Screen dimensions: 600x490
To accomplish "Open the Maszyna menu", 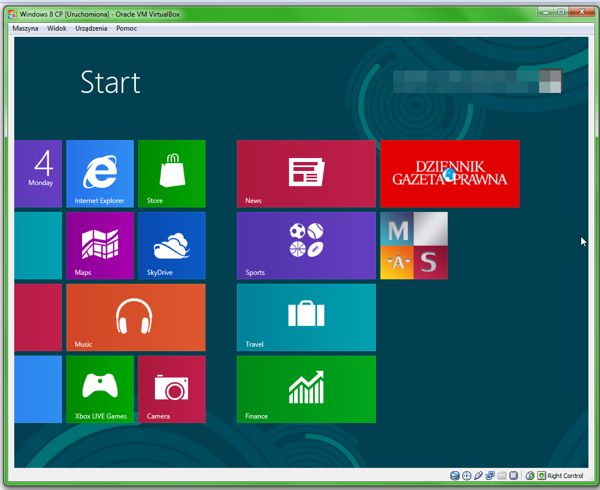I will [x=25, y=28].
